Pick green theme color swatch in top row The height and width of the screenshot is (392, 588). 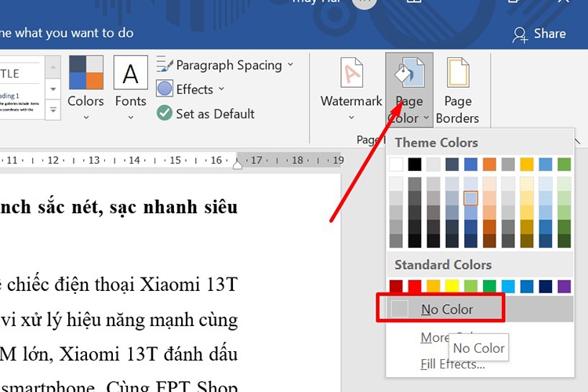(x=564, y=165)
